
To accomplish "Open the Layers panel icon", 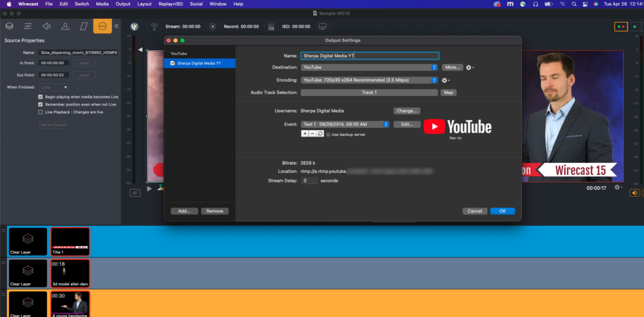I will pos(9,26).
